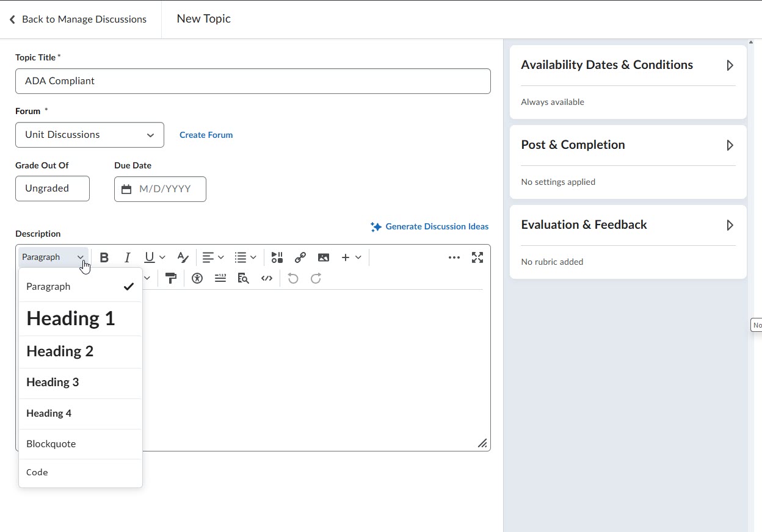
Task: Insert an image into the description
Action: pyautogui.click(x=324, y=257)
